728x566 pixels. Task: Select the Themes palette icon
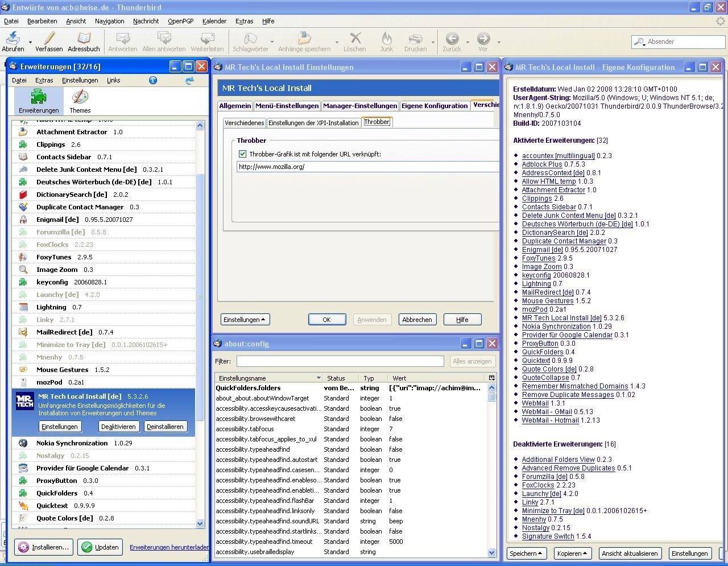pyautogui.click(x=80, y=97)
